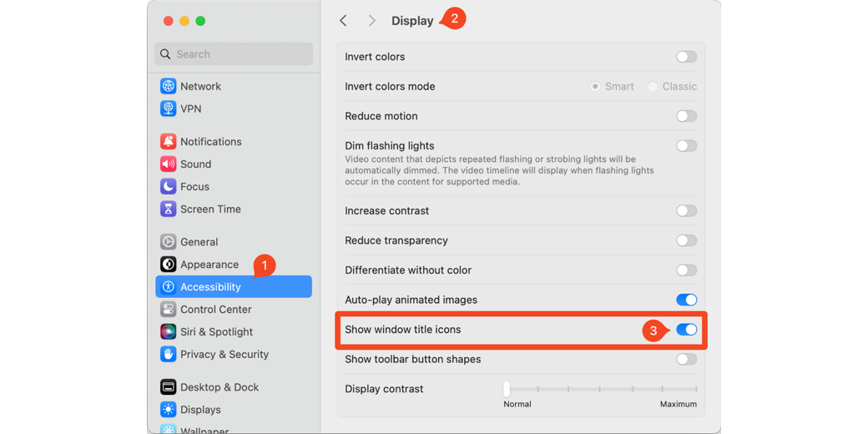This screenshot has height=434, width=868.
Task: Click the Siri & Spotlight icon
Action: coord(168,332)
